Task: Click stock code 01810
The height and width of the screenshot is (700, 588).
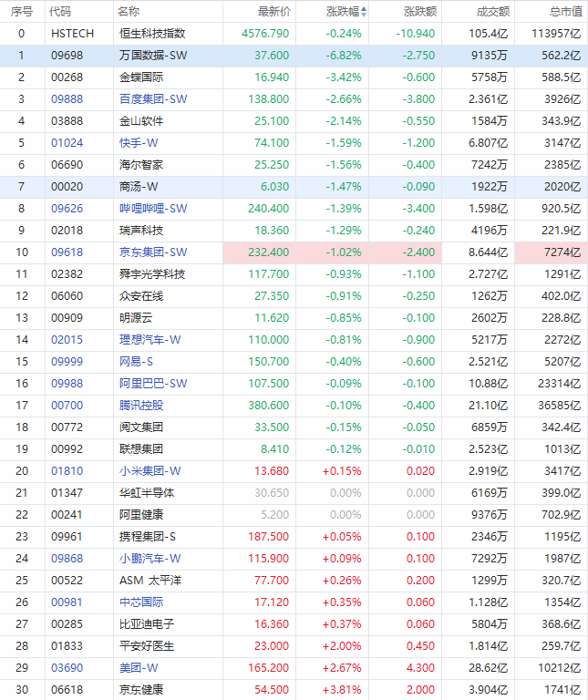Action: click(x=67, y=471)
